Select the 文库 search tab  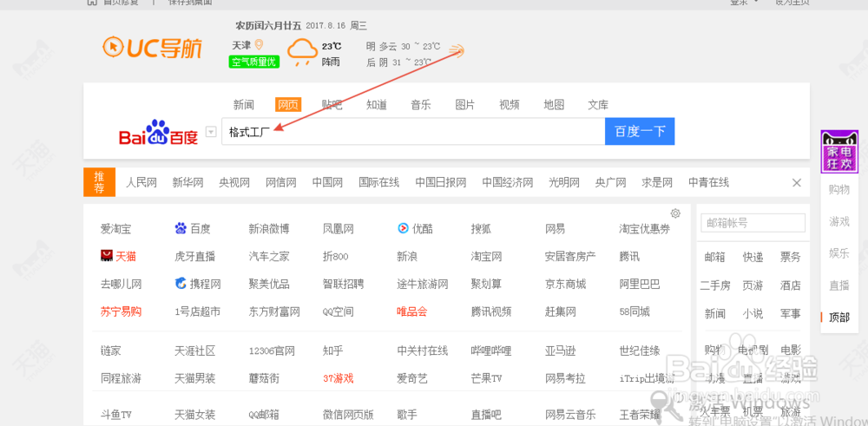[598, 105]
